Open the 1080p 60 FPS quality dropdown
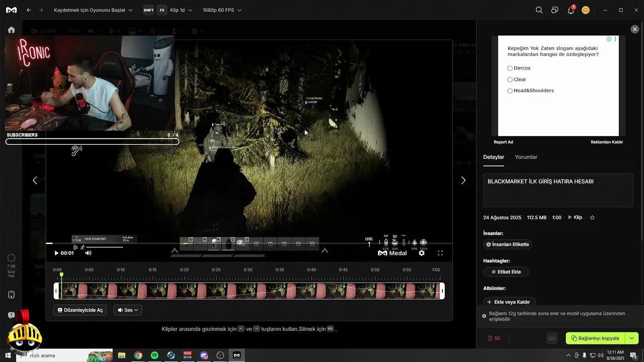Image resolution: width=644 pixels, height=362 pixels. (x=222, y=10)
